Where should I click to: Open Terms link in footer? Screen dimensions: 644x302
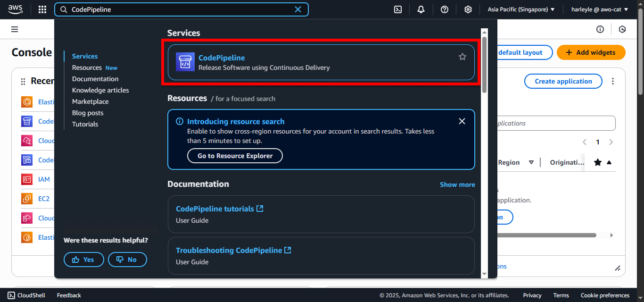coord(561,295)
